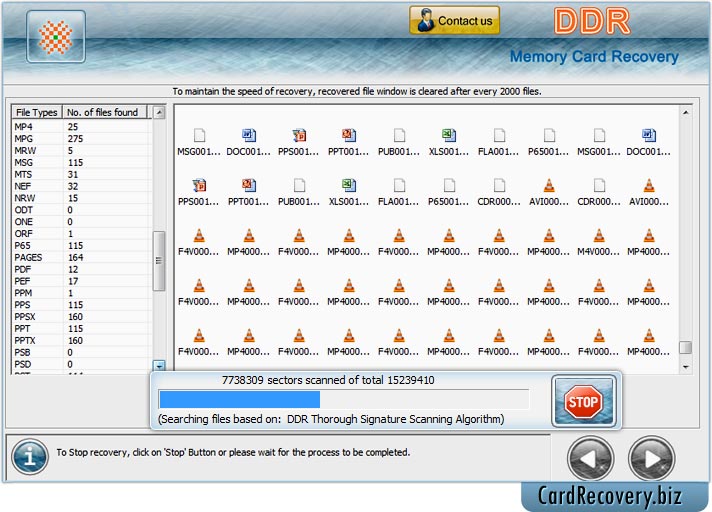The height and width of the screenshot is (512, 712).
Task: Click the DDR Thorough Signature Scanning Algorithm text
Action: (x=394, y=419)
